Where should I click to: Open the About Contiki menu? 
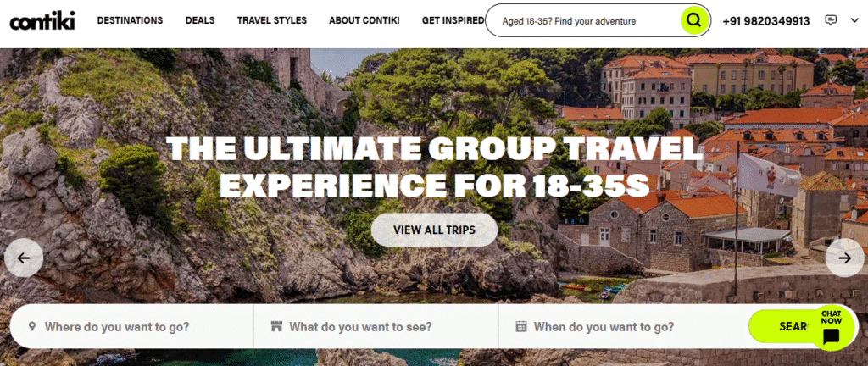[364, 20]
